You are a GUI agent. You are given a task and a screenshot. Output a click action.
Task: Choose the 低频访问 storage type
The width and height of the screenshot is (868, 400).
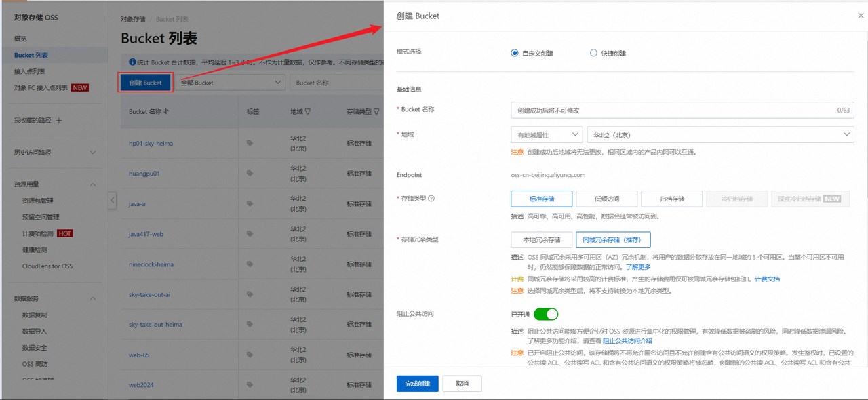pos(606,199)
